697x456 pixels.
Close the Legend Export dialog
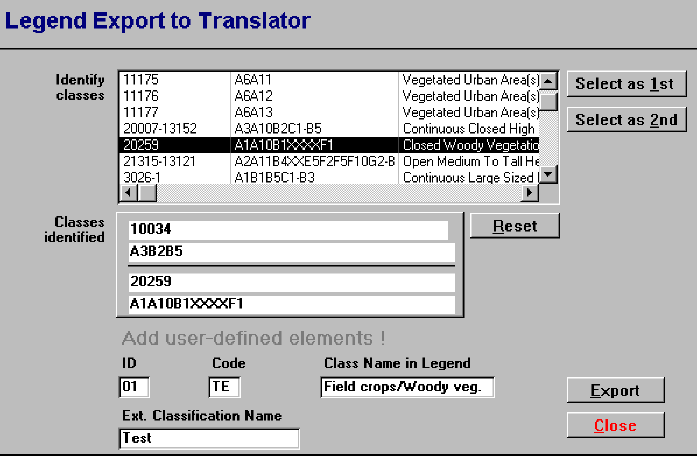tap(614, 425)
